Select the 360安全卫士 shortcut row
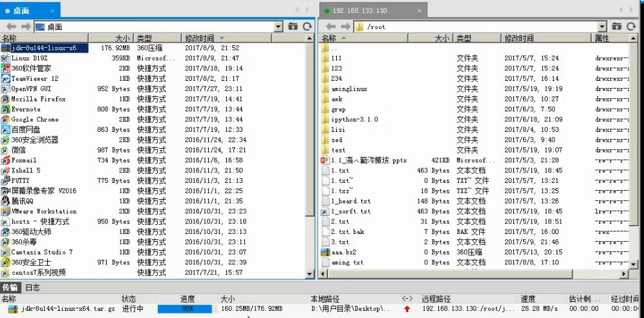 pos(153,262)
